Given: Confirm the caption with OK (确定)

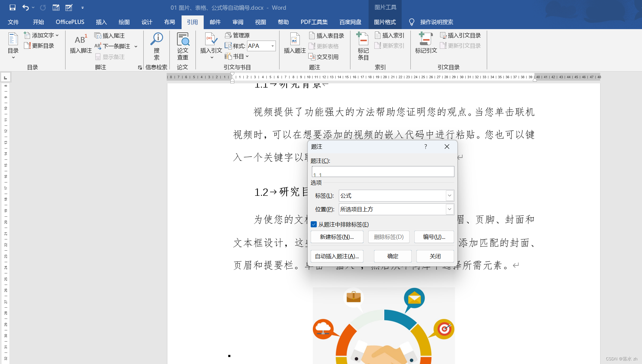Looking at the screenshot, I should (393, 256).
